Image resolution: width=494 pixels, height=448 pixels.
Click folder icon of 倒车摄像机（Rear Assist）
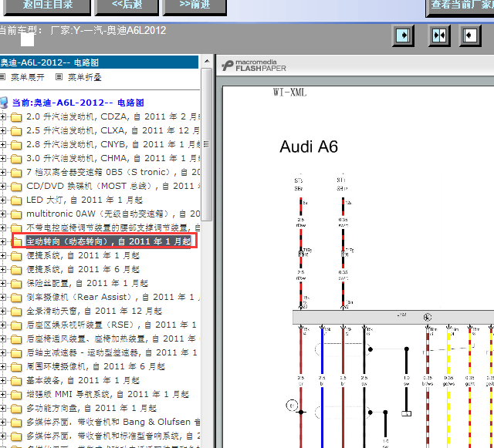point(16,297)
